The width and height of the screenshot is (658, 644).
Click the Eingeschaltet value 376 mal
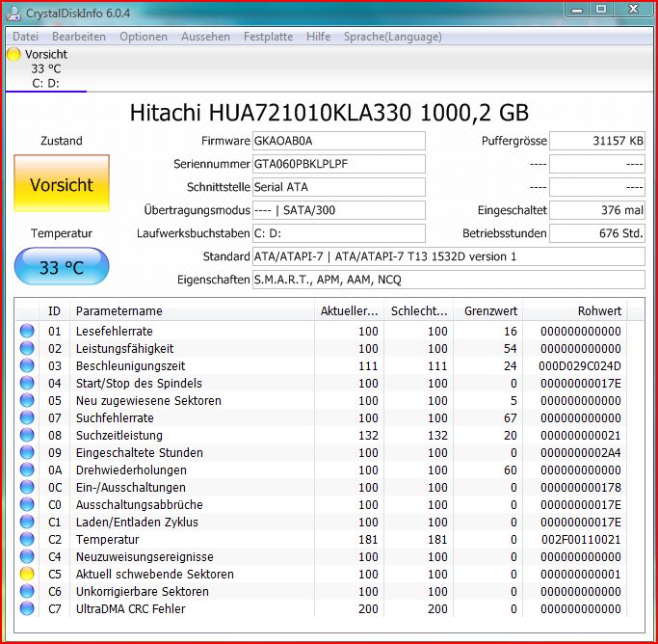(597, 210)
